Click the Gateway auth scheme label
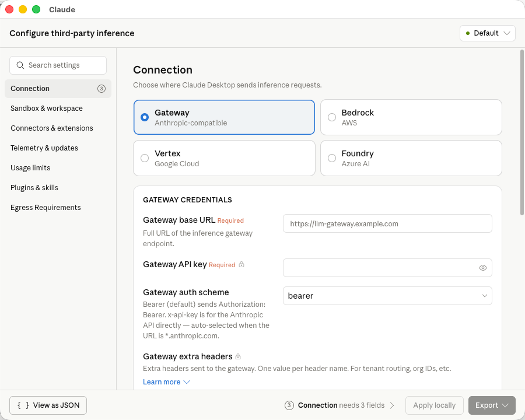Image resolution: width=525 pixels, height=420 pixels. (186, 292)
